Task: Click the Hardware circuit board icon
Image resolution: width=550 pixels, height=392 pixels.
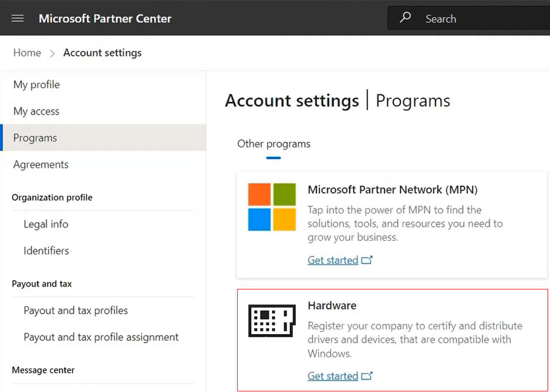Action: pyautogui.click(x=272, y=321)
